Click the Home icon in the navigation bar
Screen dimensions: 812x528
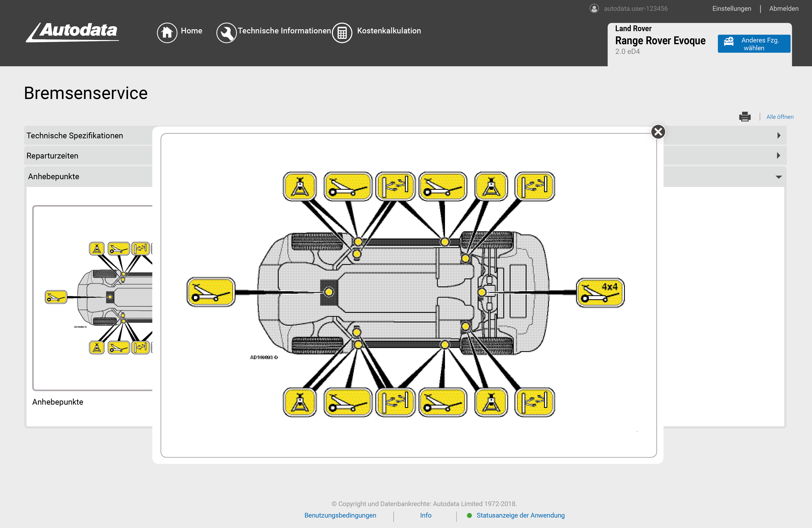[x=167, y=32]
